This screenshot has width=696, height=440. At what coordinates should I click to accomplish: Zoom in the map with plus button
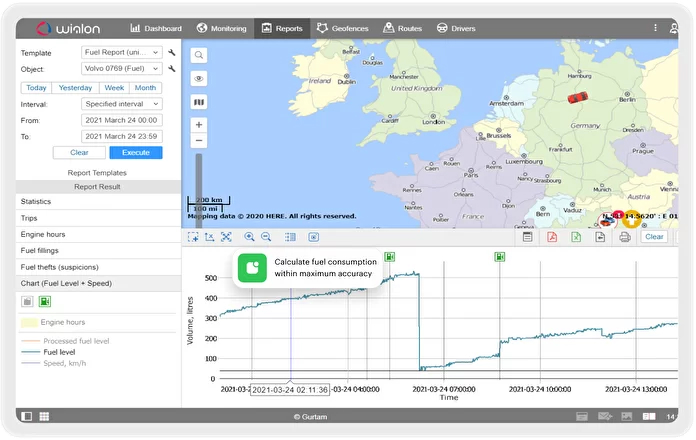199,125
